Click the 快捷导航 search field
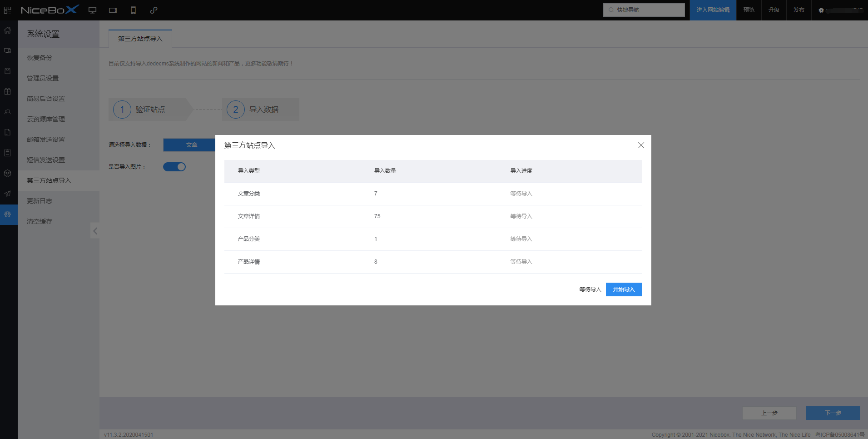868x439 pixels. tap(644, 10)
